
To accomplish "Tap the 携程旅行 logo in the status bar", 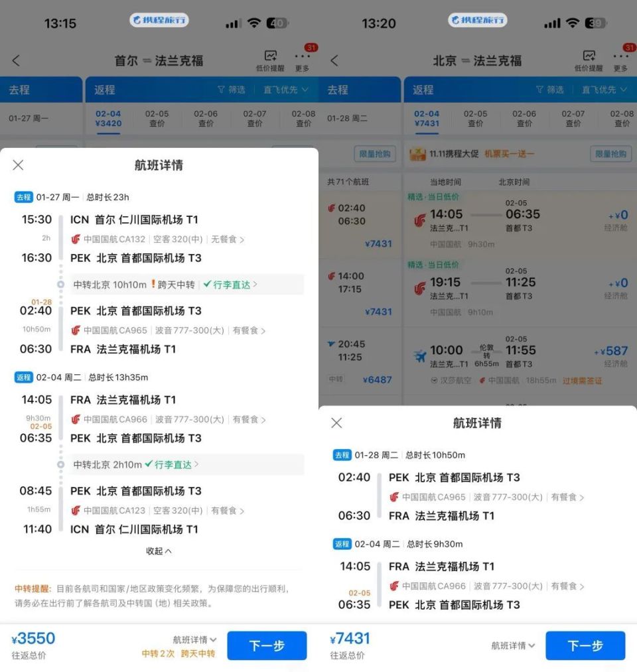I will click(x=158, y=21).
